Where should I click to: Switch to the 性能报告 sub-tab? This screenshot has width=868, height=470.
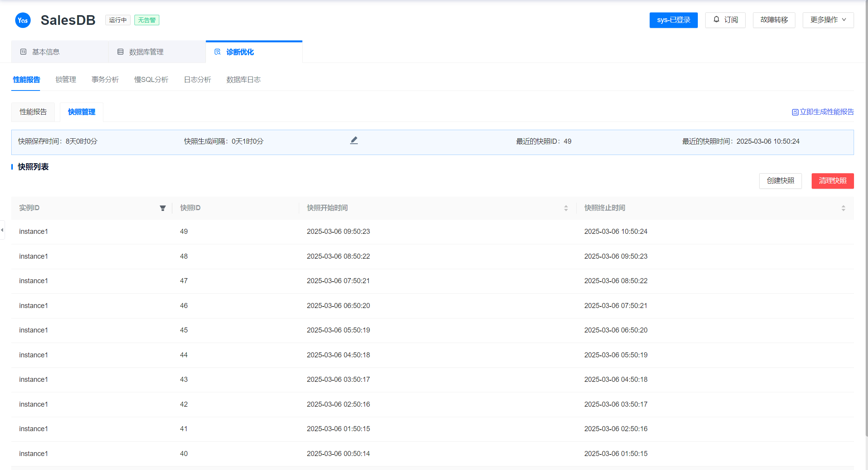[33, 112]
